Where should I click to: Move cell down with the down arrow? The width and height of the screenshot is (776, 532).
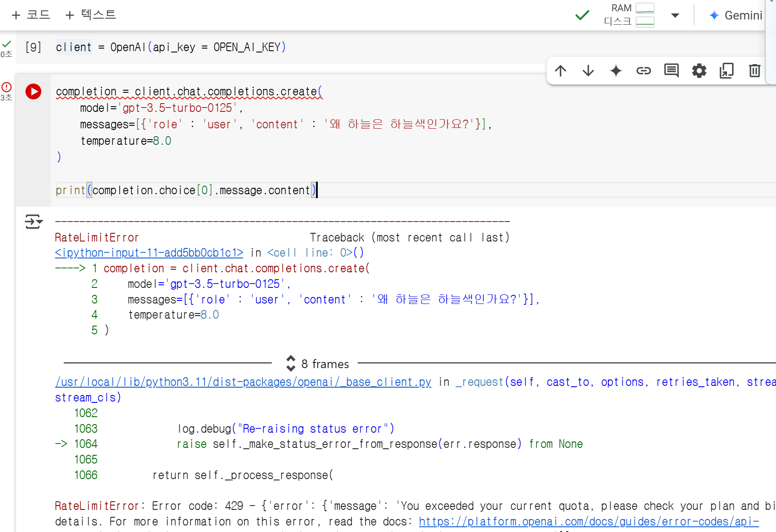tap(588, 71)
